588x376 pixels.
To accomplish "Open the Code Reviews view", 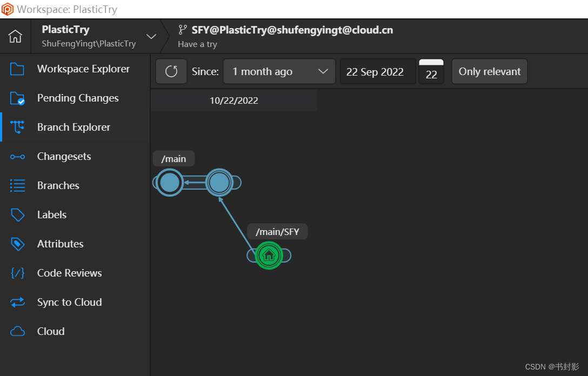I will (75, 273).
